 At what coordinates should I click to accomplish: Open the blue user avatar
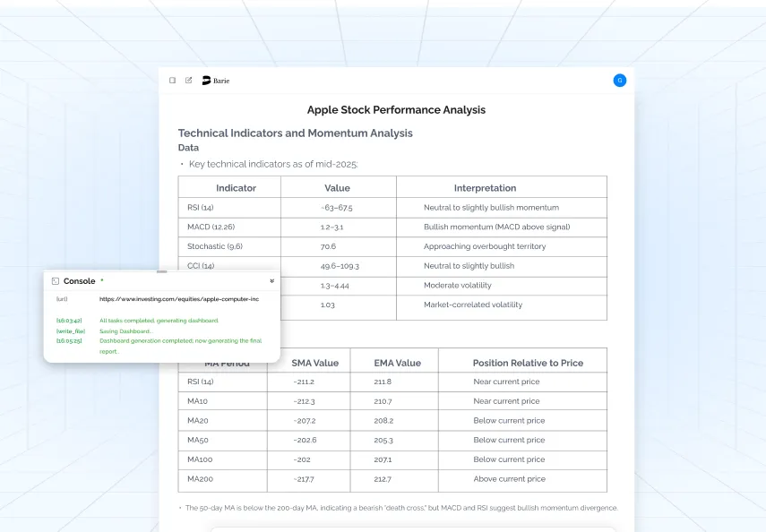pos(619,81)
